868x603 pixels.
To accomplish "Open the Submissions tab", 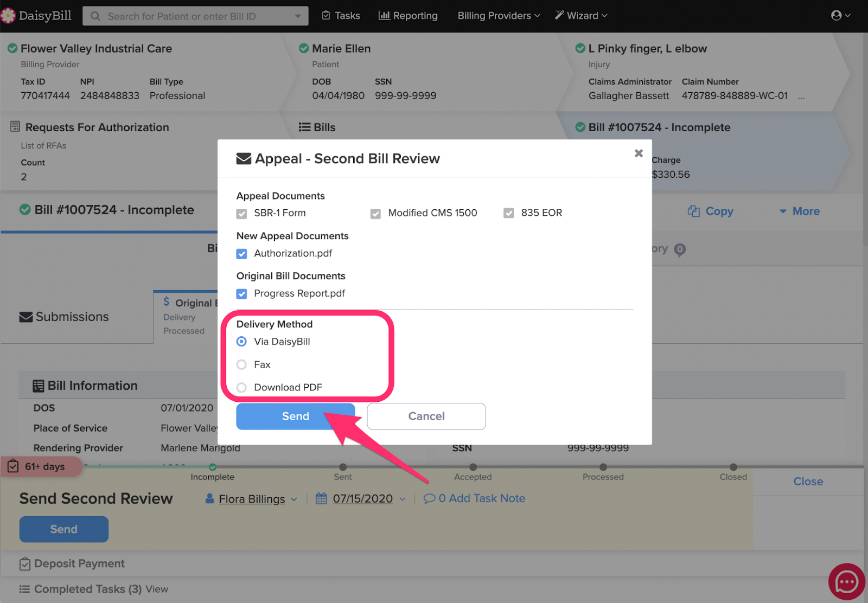I will pos(64,317).
